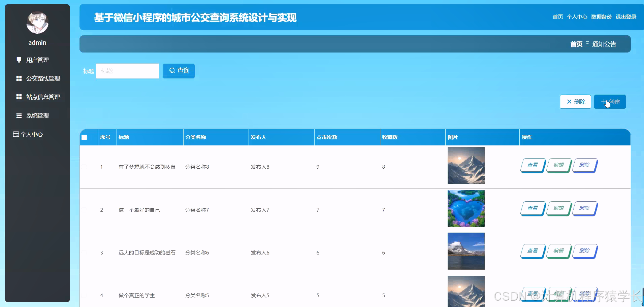
Task: Click the magnifier icon on the 查询 button
Action: coord(172,71)
